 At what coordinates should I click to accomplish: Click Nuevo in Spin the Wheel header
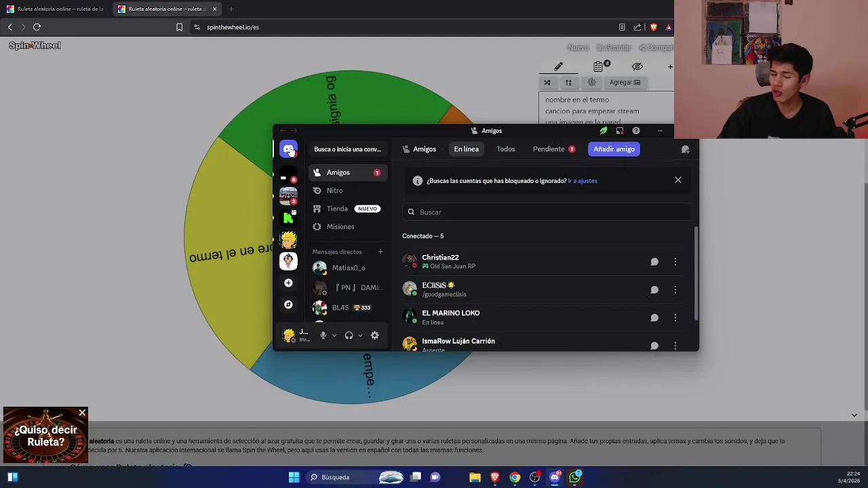(578, 47)
